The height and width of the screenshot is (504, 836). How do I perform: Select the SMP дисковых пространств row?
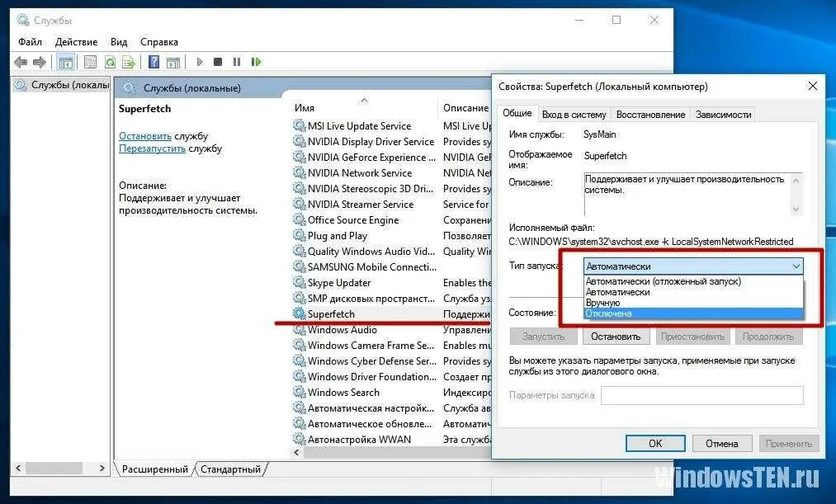tap(391, 299)
